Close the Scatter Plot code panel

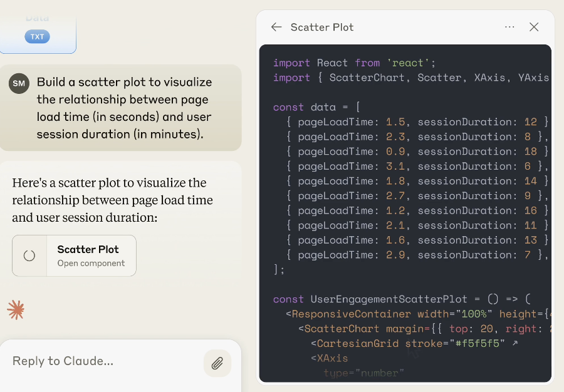pyautogui.click(x=534, y=27)
